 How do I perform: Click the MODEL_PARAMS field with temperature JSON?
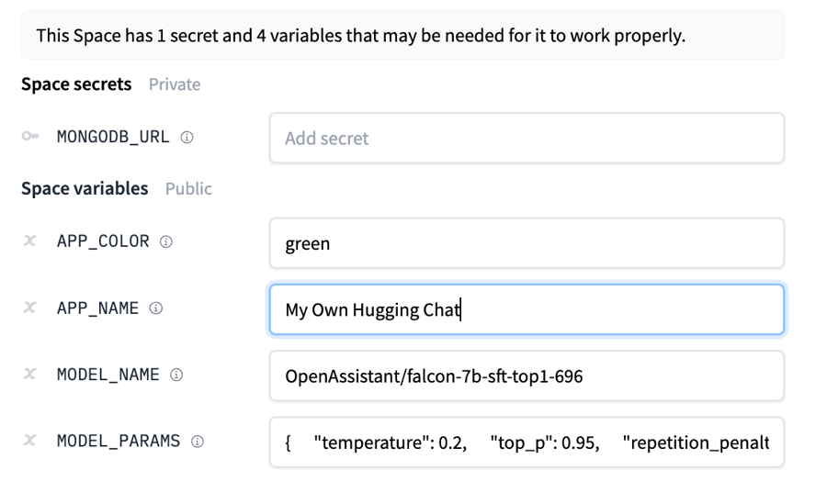coord(527,442)
